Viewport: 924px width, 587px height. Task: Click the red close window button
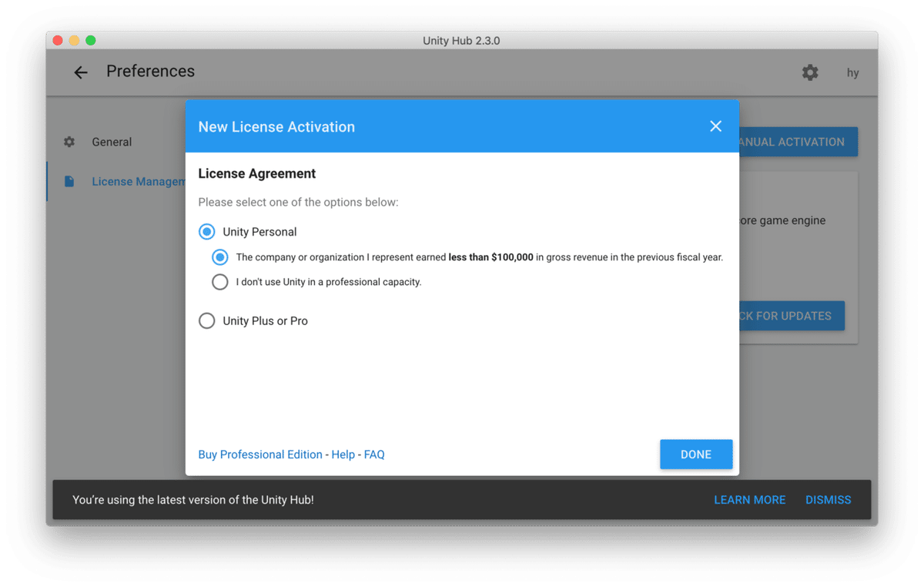click(x=58, y=40)
